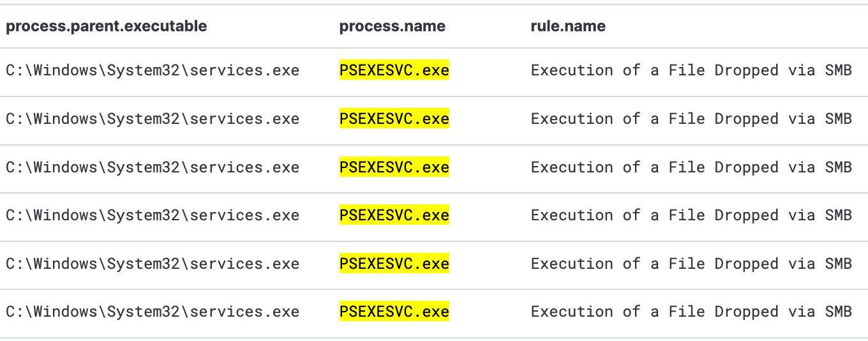868x341 pixels.
Task: Select services.exe path in first row
Action: [153, 70]
